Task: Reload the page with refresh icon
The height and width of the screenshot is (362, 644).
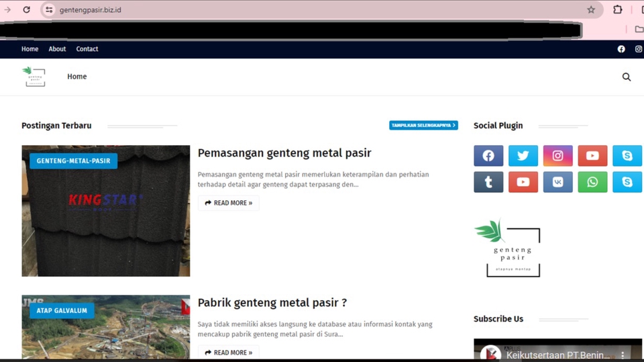Action: (26, 9)
